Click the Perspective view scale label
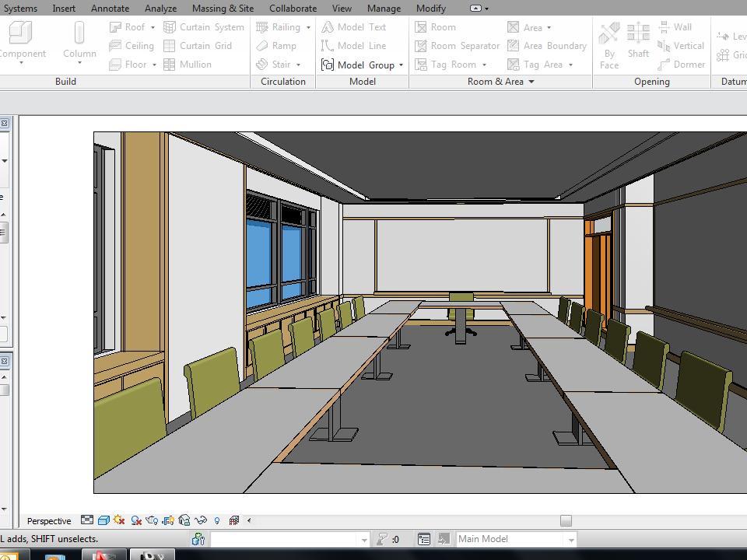Viewport: 747px width, 560px height. pos(49,521)
